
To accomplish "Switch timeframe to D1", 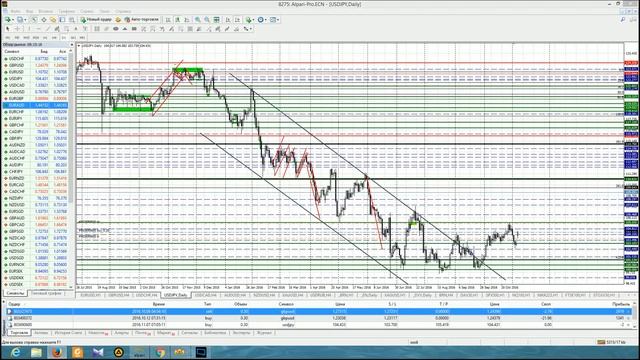I will pyautogui.click(x=64, y=38).
